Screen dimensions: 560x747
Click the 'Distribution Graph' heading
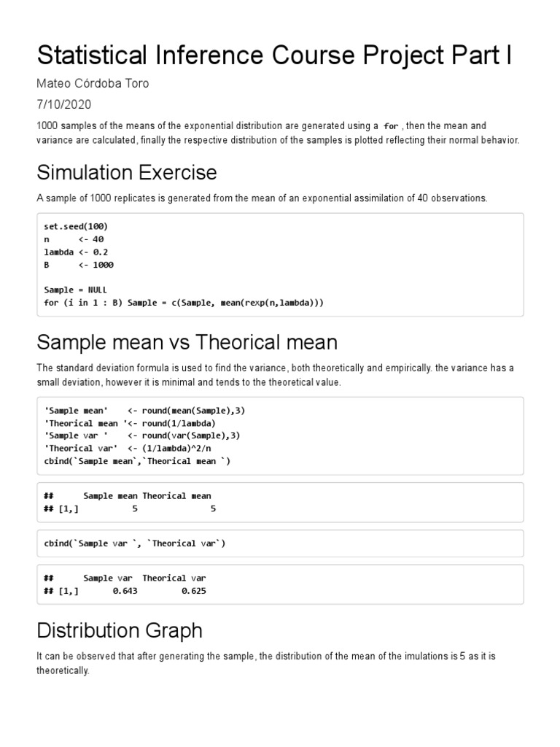(x=120, y=630)
